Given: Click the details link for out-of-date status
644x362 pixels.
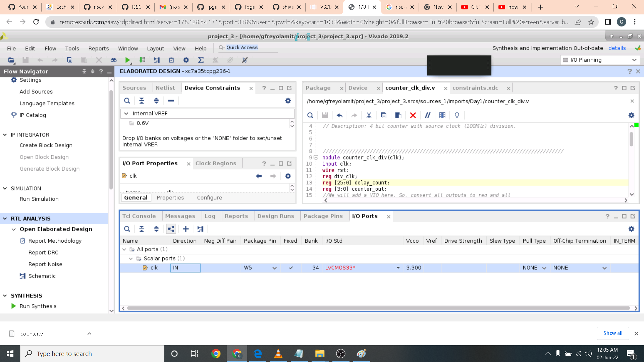Looking at the screenshot, I should pos(617,48).
